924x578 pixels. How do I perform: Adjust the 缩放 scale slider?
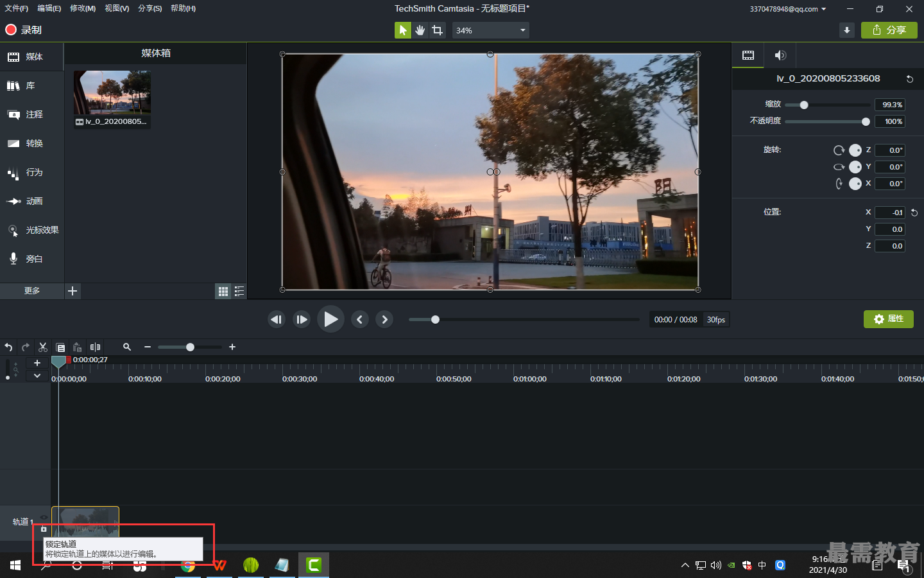(x=827, y=105)
